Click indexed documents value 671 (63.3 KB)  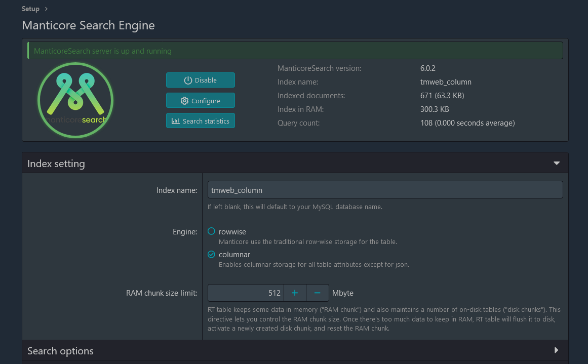[x=442, y=96]
